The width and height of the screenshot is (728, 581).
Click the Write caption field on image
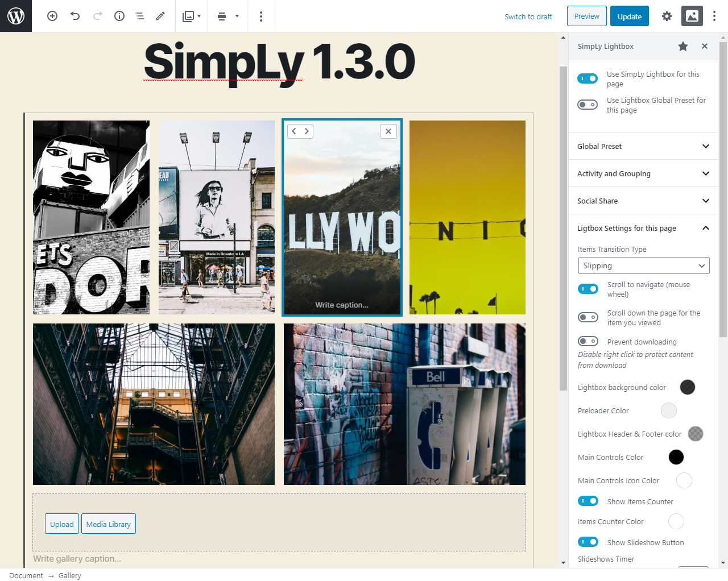coord(342,305)
